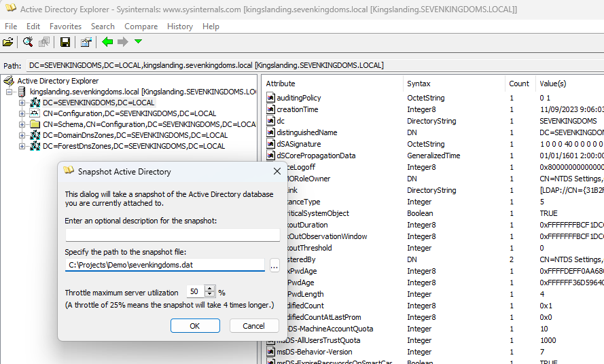Click the browse ellipsis button for path
Viewport: 604px width, 364px height.
[274, 266]
